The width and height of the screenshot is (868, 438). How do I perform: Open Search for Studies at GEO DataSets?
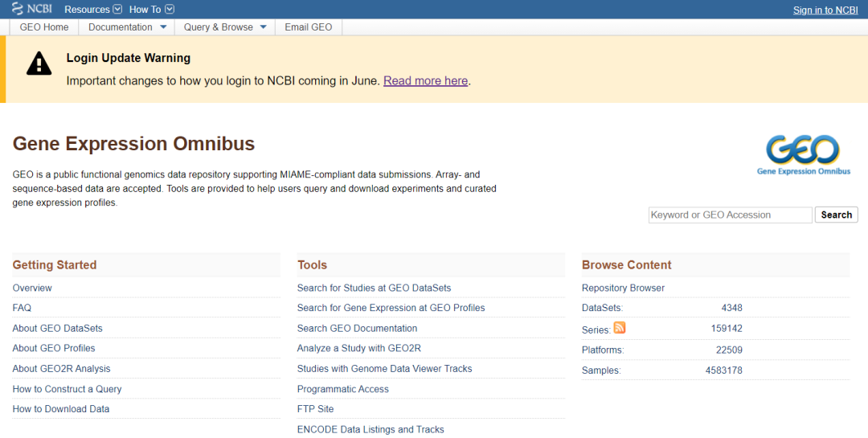[375, 288]
